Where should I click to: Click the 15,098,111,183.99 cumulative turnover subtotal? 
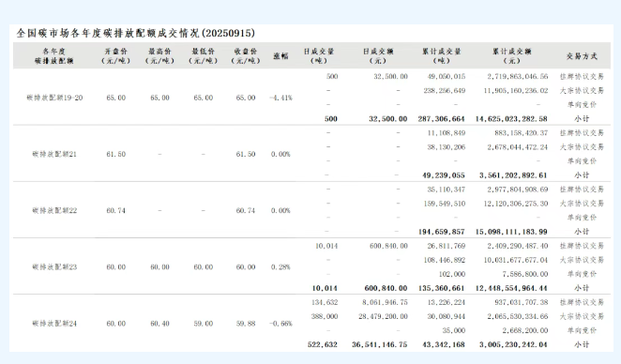[x=511, y=232]
